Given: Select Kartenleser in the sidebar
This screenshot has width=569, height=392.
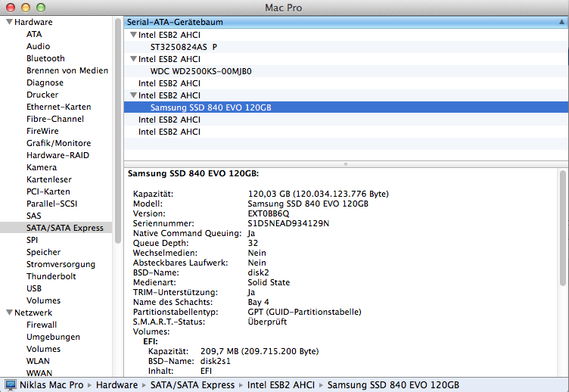Looking at the screenshot, I should [x=49, y=179].
